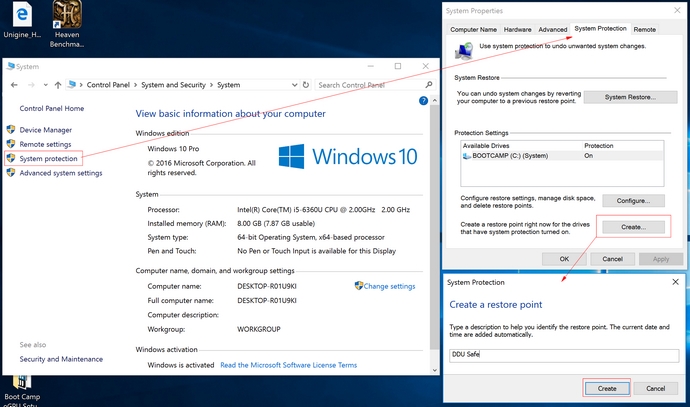Go back in the System window
690x407 pixels.
[14, 85]
